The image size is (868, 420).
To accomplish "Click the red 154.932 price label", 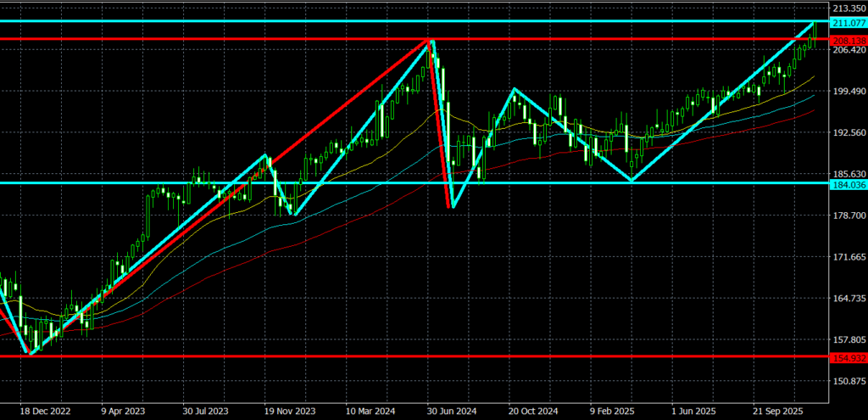I will coord(848,358).
